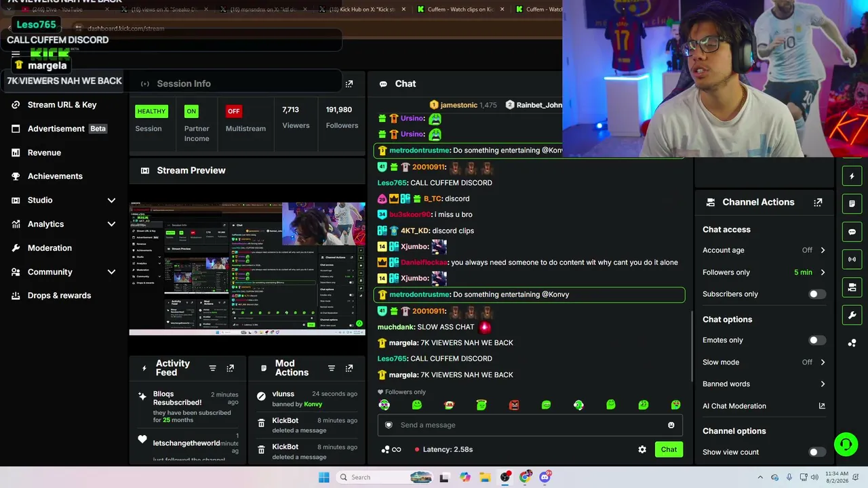
Task: Open Banned words list arrow
Action: click(x=823, y=384)
